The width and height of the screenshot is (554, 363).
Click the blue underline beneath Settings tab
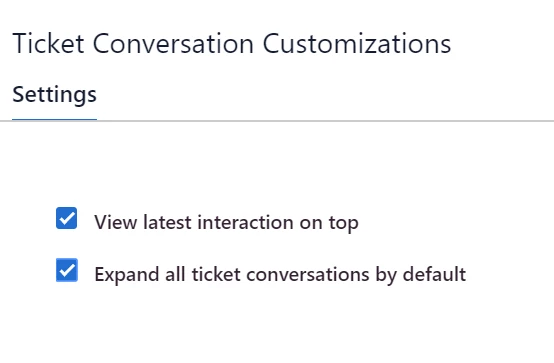coord(54,119)
